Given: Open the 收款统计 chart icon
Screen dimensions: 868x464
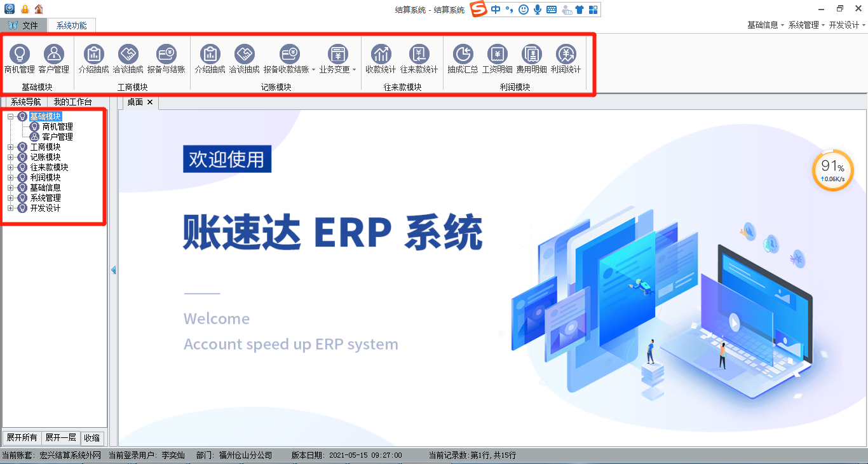Looking at the screenshot, I should click(381, 60).
